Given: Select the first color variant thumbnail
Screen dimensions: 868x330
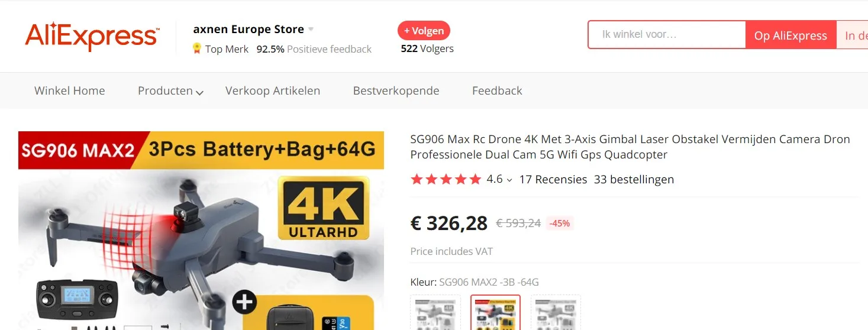Looking at the screenshot, I should [x=435, y=312].
